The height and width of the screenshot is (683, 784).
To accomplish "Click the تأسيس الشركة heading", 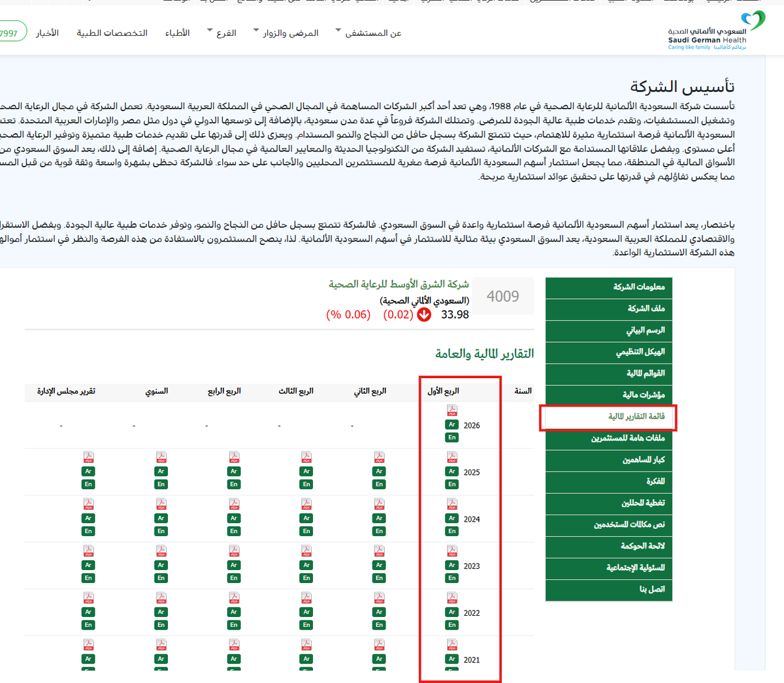I will (x=682, y=87).
